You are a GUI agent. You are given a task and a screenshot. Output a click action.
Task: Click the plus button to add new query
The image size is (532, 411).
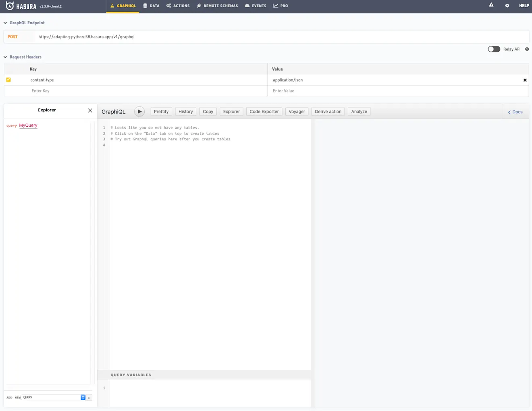89,398
